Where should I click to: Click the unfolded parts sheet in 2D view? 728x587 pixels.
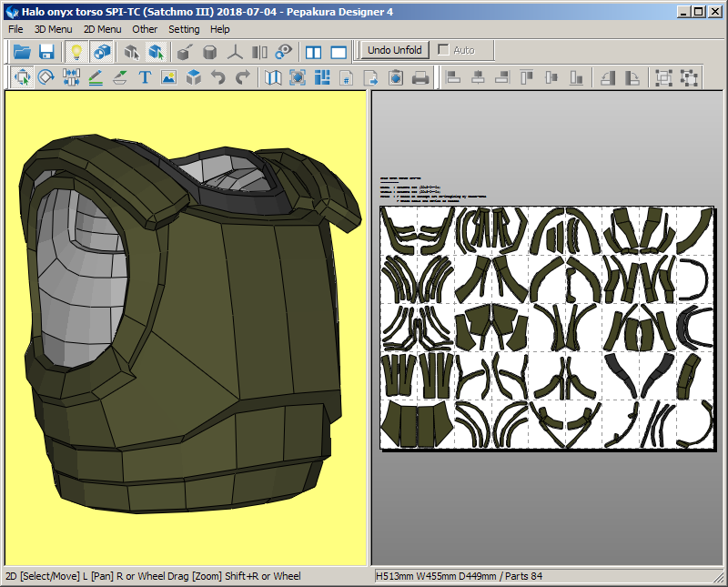pyautogui.click(x=547, y=328)
